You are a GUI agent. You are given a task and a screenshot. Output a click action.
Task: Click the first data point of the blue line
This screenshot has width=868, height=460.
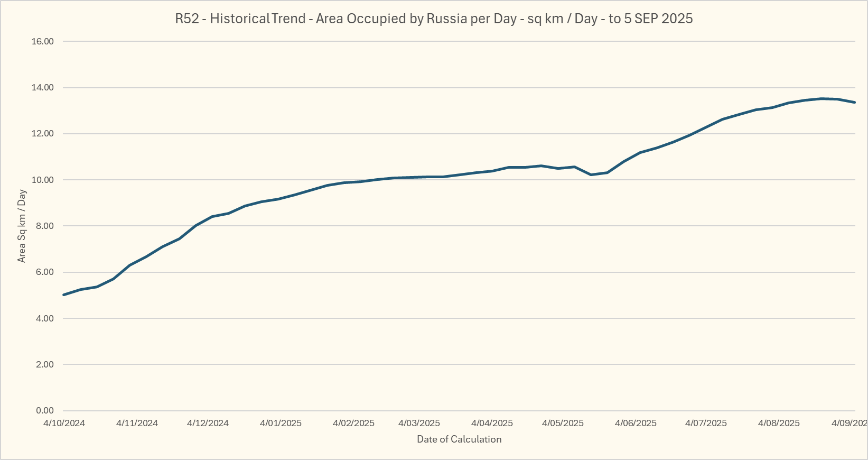tap(64, 295)
